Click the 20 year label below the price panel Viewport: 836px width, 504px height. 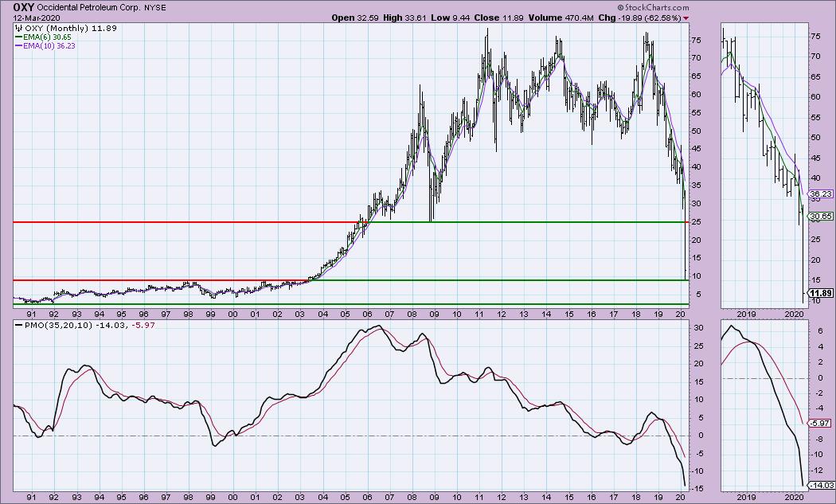coord(680,315)
